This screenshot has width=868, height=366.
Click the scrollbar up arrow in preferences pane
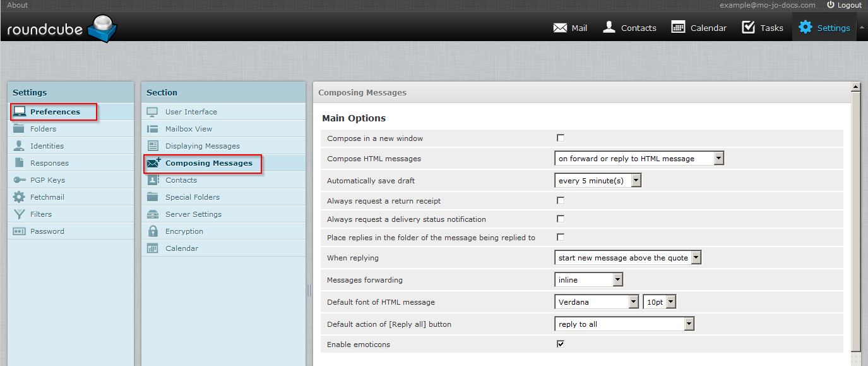click(x=856, y=87)
